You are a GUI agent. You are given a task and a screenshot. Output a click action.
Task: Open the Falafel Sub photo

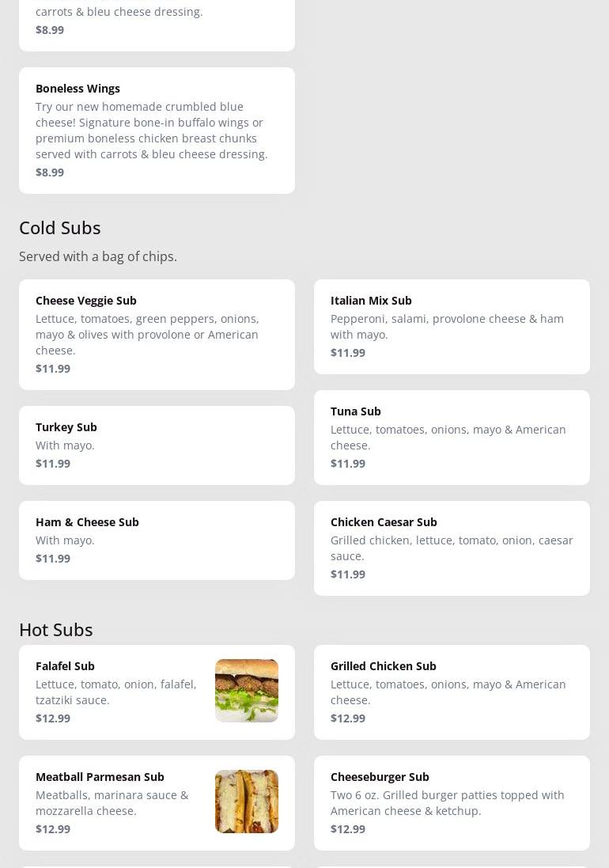pos(246,691)
